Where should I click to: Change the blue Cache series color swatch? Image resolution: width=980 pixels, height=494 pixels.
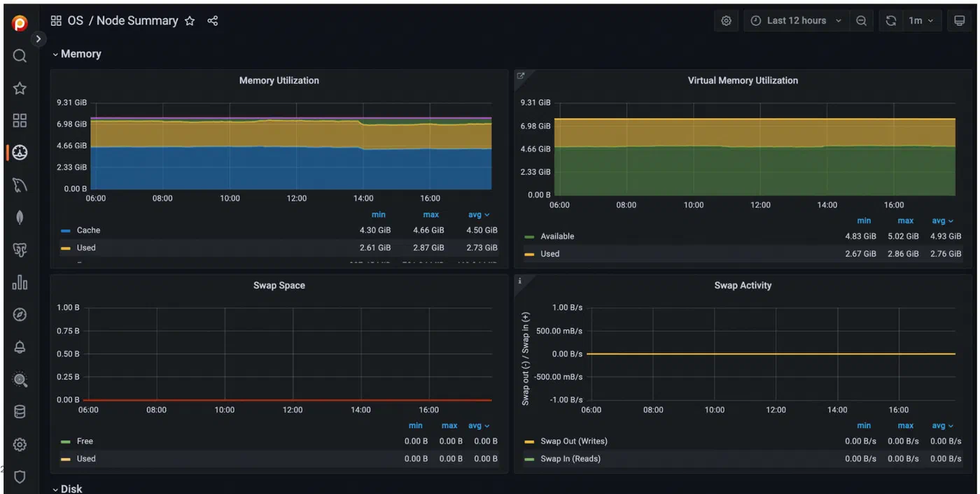pyautogui.click(x=66, y=231)
